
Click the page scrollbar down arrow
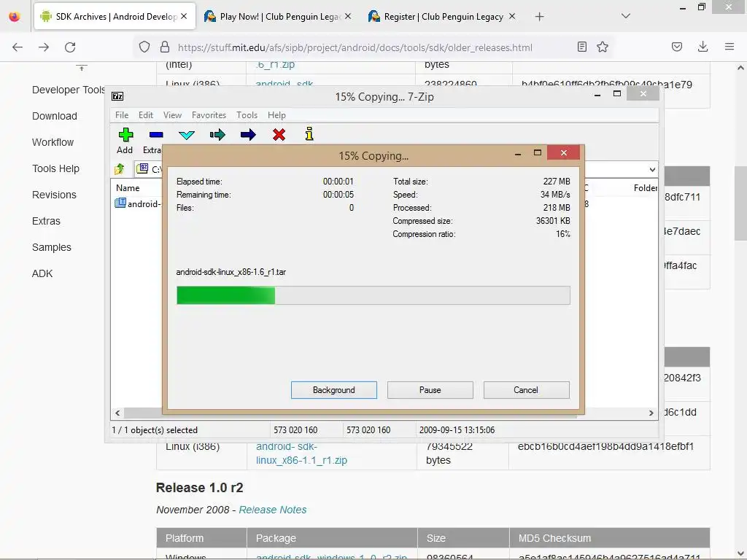click(x=740, y=553)
